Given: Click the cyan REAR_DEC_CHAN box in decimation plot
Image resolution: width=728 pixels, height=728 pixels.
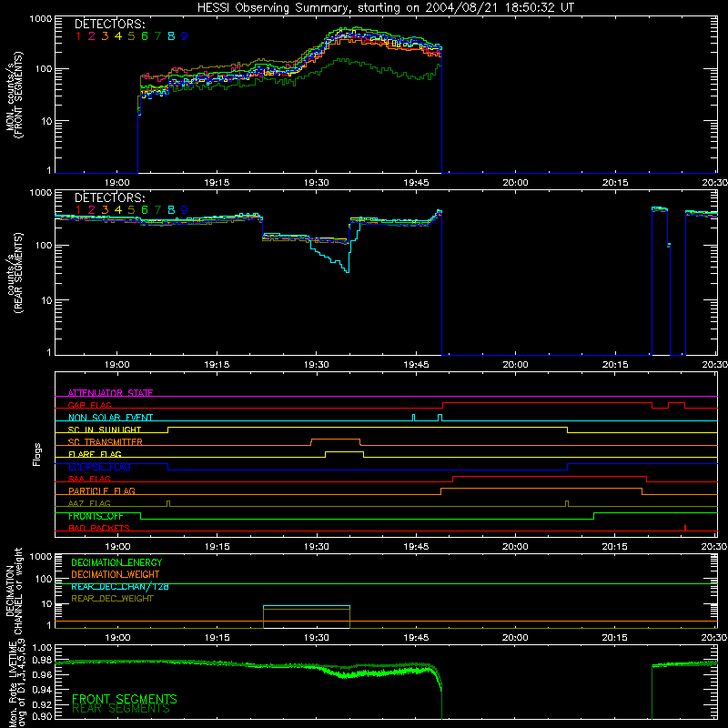Looking at the screenshot, I should click(307, 606).
